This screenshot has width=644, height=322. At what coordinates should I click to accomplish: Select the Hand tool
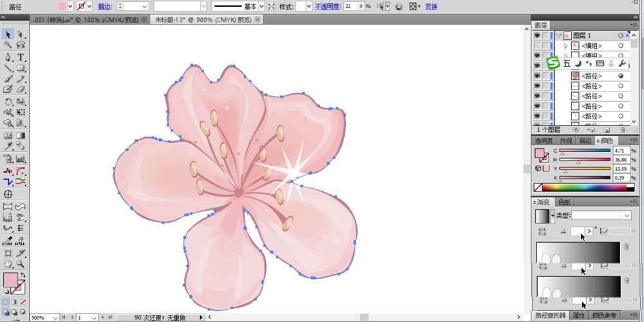[x=8, y=264]
